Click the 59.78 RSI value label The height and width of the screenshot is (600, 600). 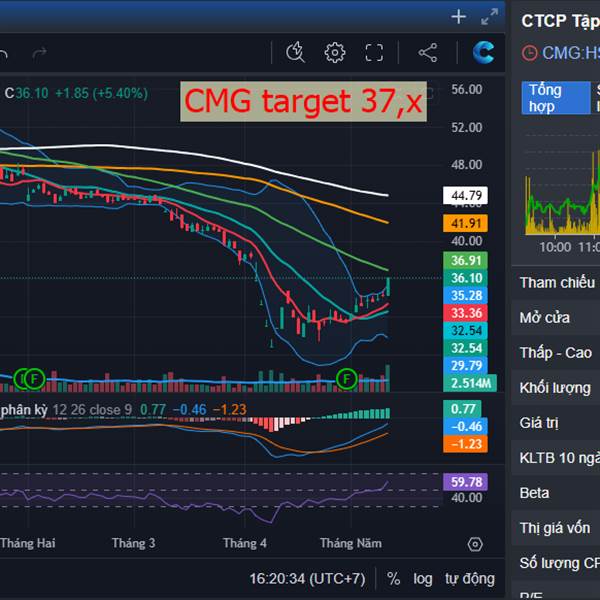coord(465,482)
